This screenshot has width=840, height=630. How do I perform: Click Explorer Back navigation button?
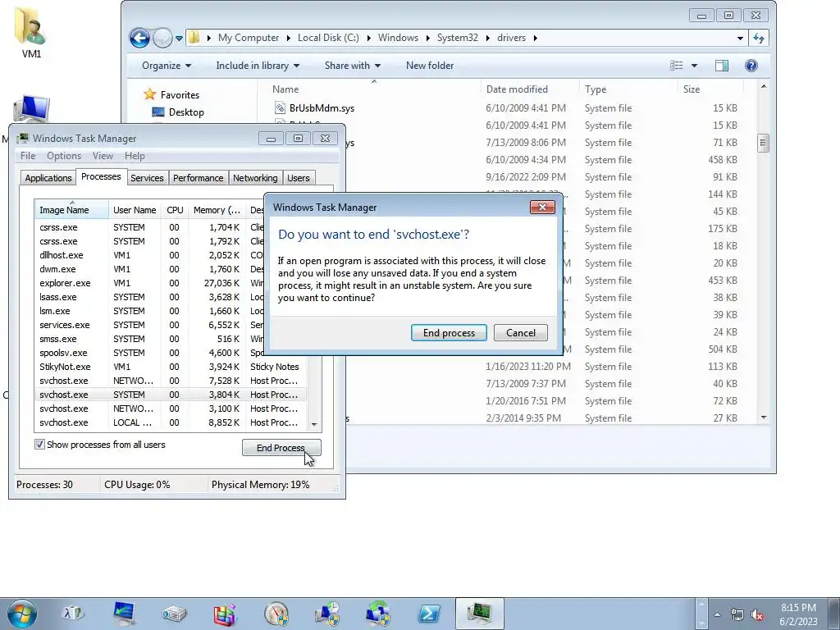click(139, 38)
